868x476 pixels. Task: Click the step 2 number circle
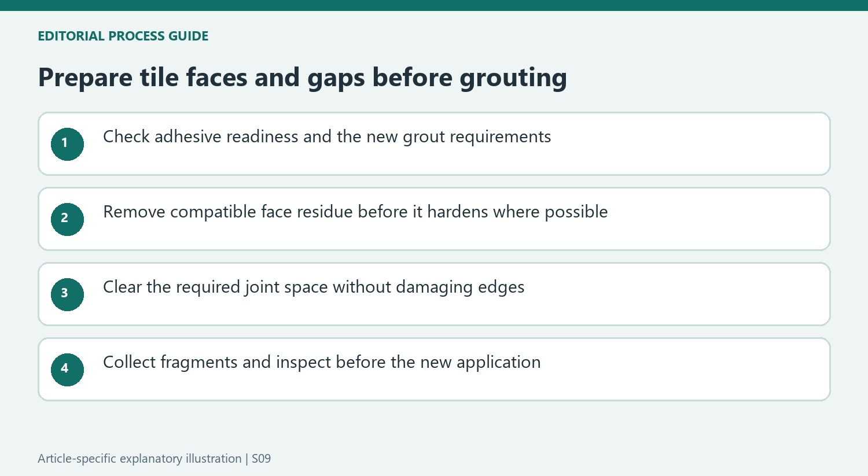pyautogui.click(x=67, y=219)
